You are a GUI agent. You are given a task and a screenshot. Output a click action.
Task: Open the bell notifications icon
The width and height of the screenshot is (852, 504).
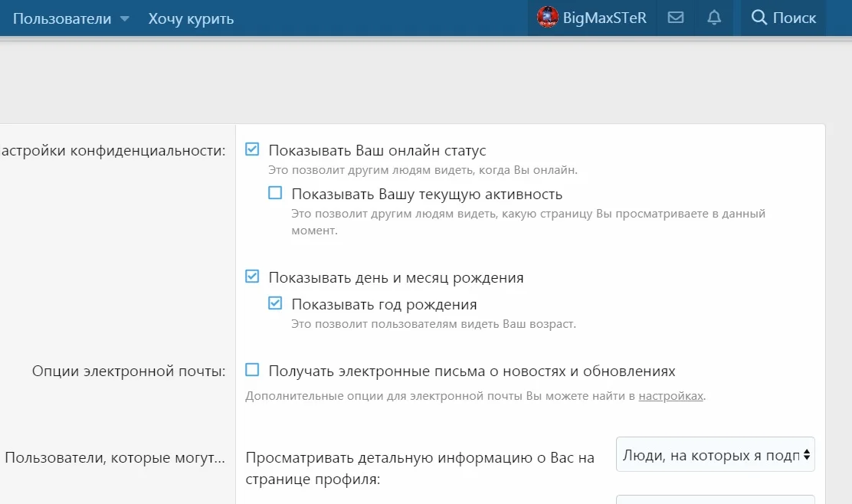(714, 18)
